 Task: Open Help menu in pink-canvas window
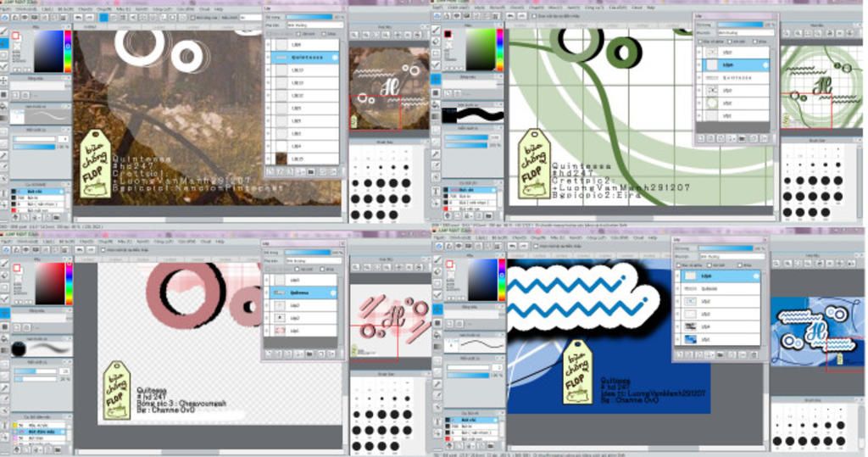click(220, 242)
